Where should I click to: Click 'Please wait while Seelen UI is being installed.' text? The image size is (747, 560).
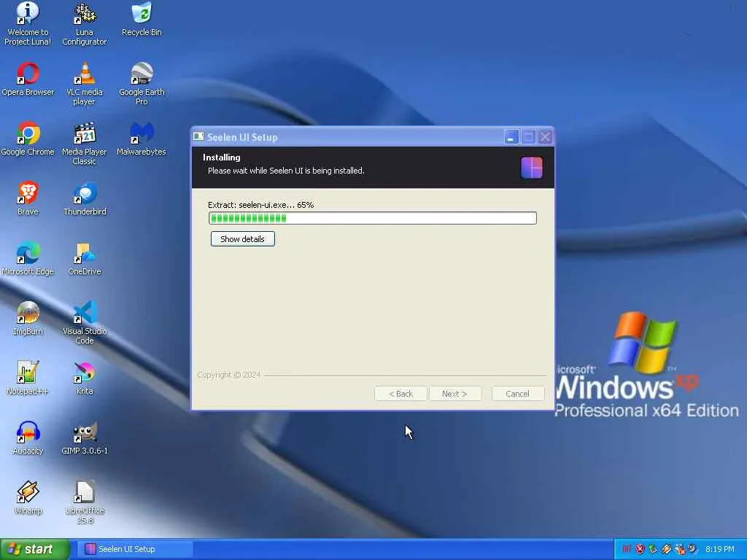click(286, 171)
